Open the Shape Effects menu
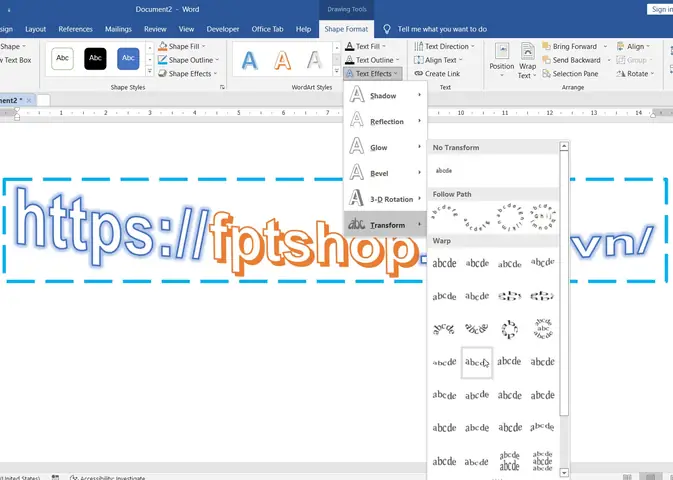The height and width of the screenshot is (480, 673). pos(188,74)
